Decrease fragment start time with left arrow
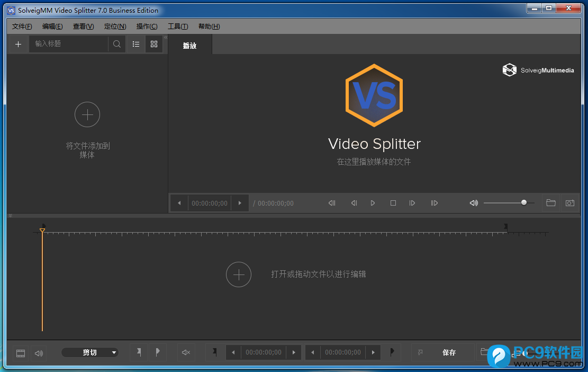The image size is (588, 372). pyautogui.click(x=233, y=352)
